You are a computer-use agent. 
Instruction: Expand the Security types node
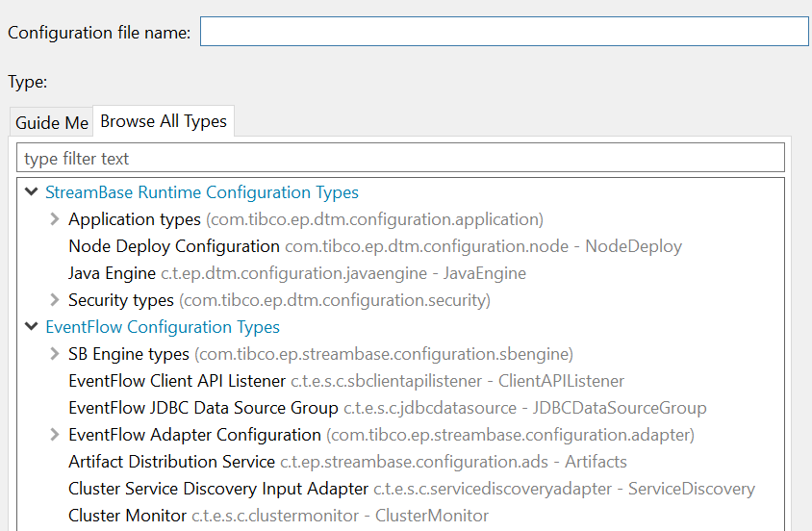point(55,300)
